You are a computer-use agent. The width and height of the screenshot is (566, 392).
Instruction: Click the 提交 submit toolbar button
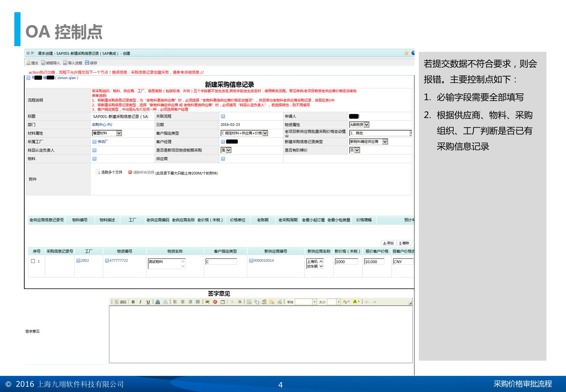[x=33, y=63]
